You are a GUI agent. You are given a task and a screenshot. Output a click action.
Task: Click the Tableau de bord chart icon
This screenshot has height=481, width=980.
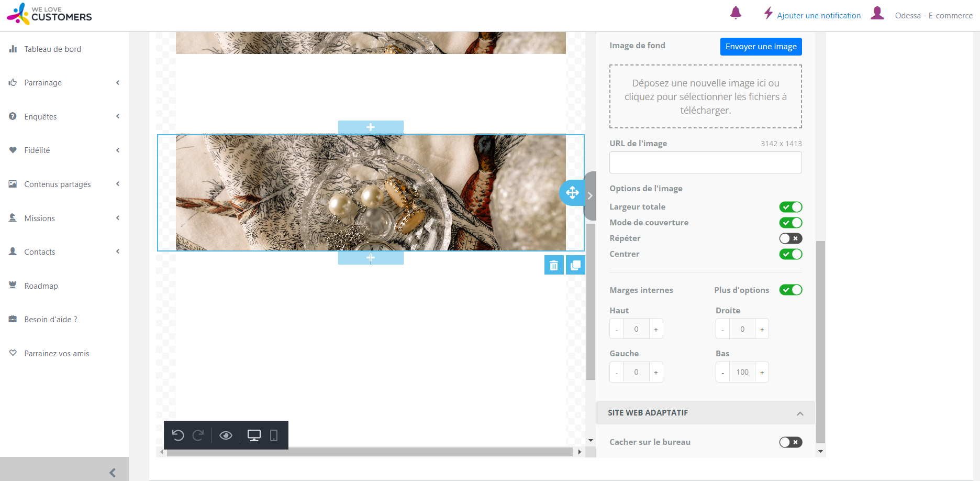(13, 49)
